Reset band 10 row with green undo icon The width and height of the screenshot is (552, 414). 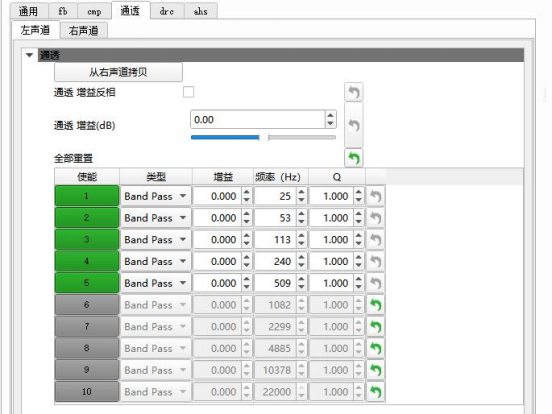pos(376,392)
